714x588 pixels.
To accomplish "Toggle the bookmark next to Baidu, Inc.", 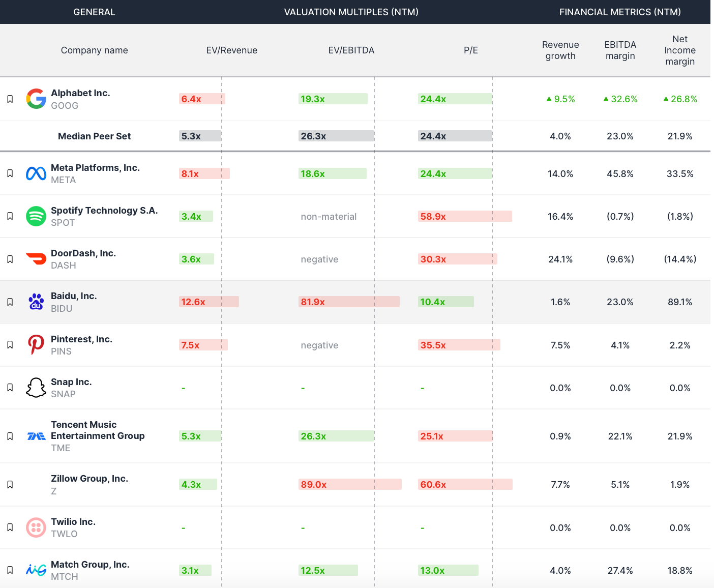I will 10,301.
